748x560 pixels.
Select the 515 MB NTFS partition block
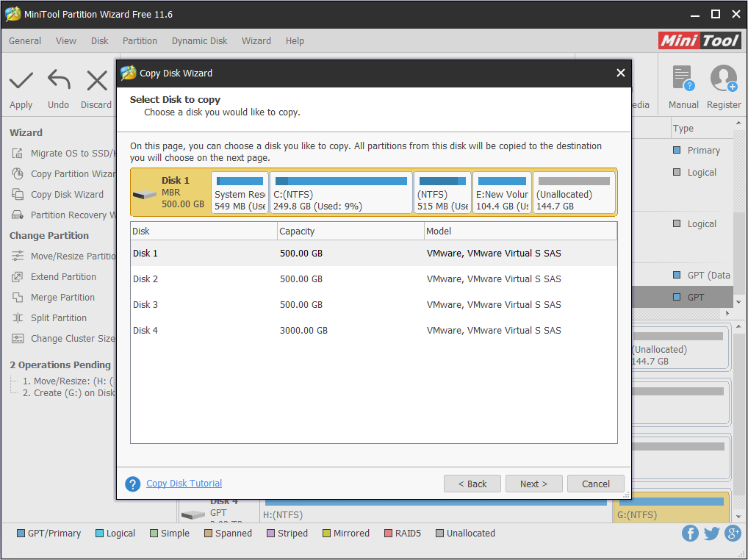(x=442, y=193)
